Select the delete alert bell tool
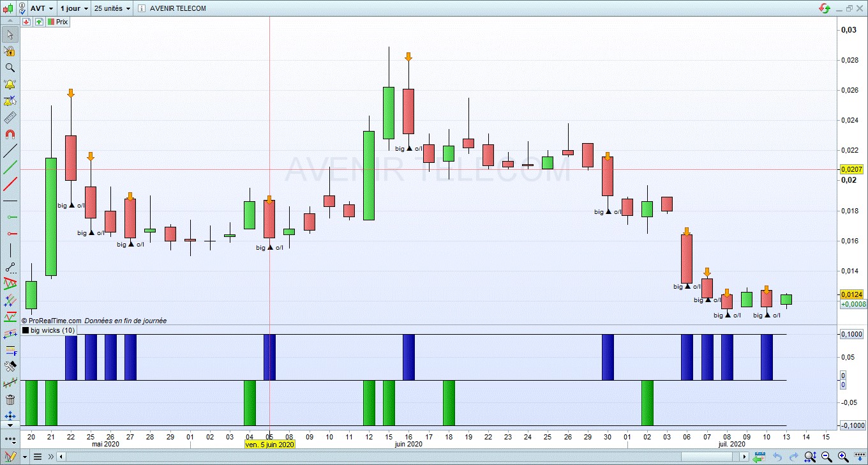Screen dimensions: 868x465 click(x=10, y=101)
